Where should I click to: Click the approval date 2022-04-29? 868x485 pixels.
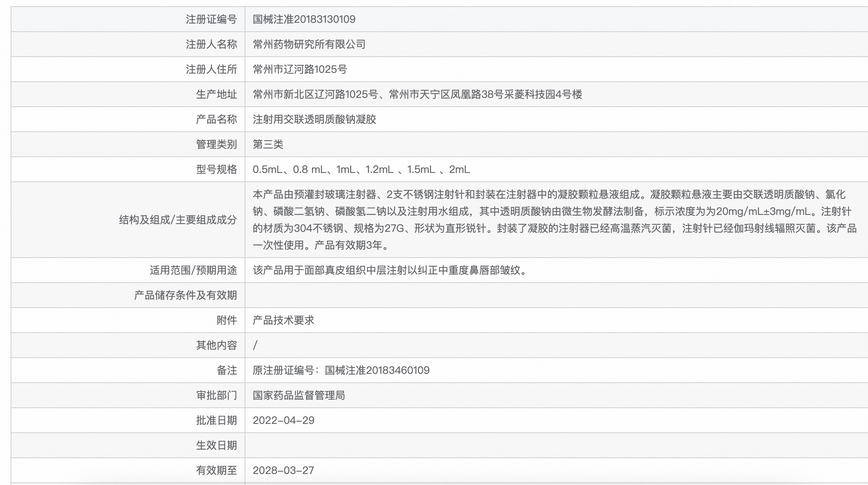click(284, 420)
